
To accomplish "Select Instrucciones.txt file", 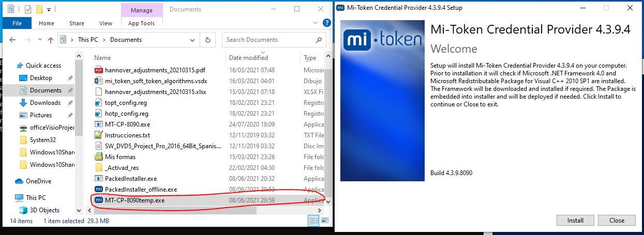I will [127, 135].
